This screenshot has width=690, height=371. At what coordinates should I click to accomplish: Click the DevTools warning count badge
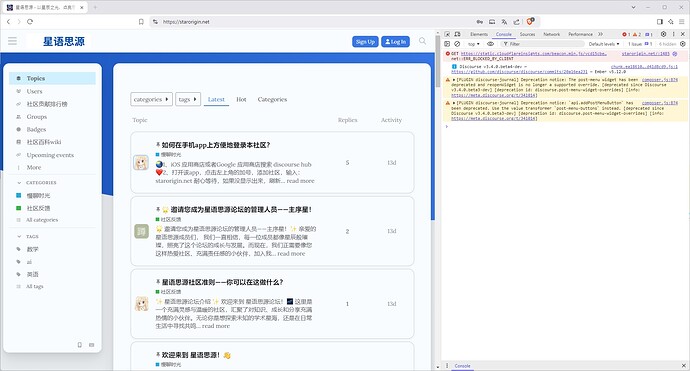point(637,34)
